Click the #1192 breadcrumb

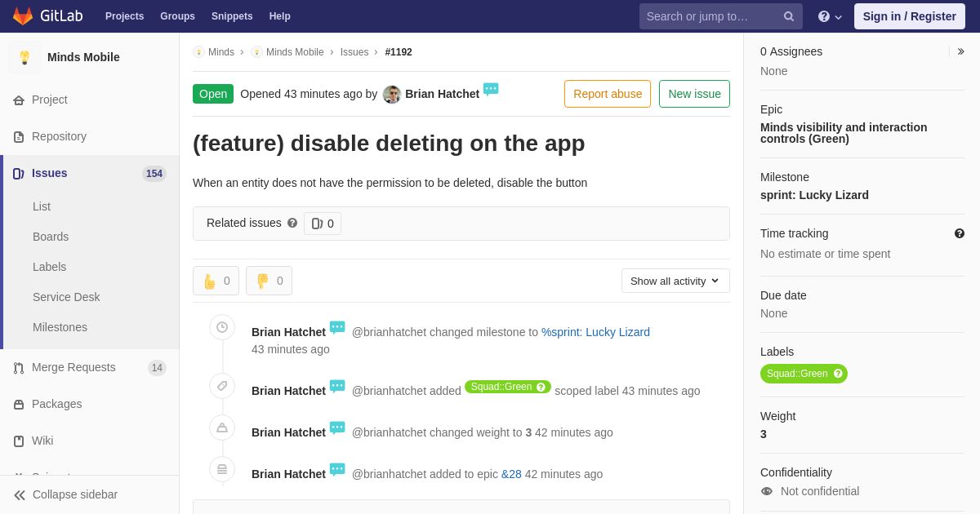[399, 52]
